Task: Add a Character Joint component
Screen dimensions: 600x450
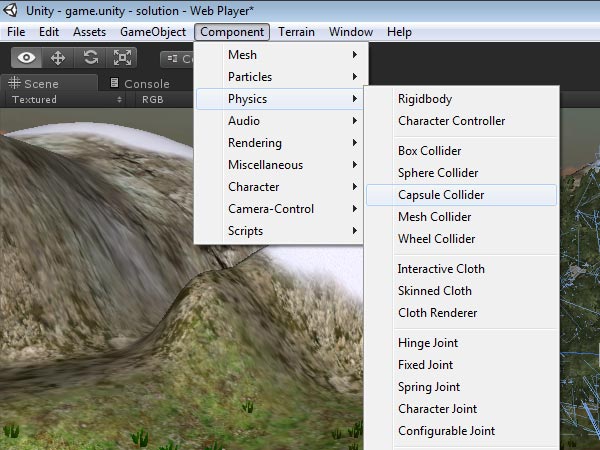Action: coord(461,409)
